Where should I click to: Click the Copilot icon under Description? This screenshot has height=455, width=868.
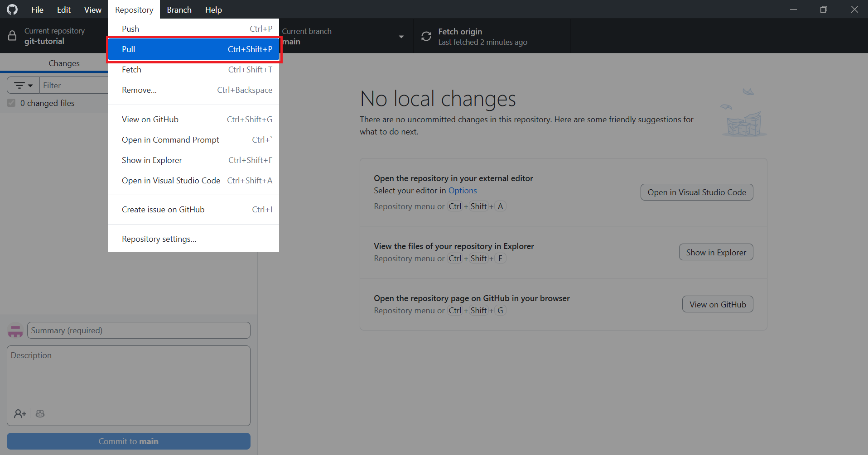40,413
